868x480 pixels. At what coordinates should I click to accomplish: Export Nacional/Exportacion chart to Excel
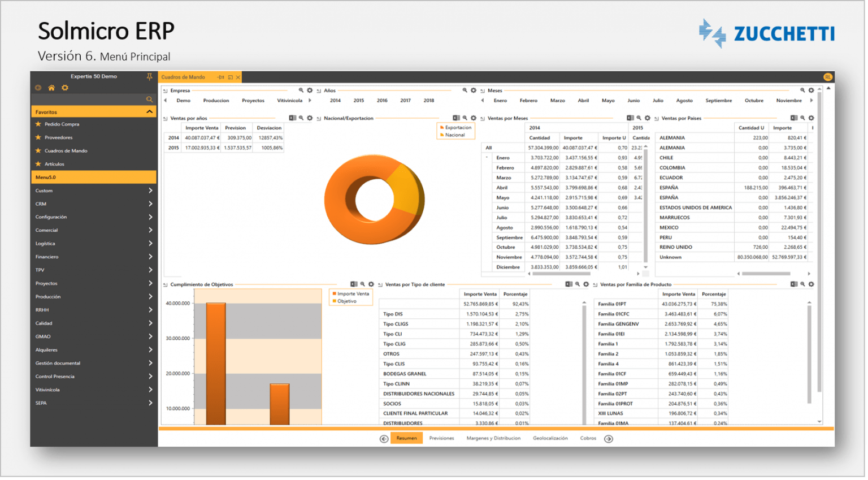pos(457,119)
